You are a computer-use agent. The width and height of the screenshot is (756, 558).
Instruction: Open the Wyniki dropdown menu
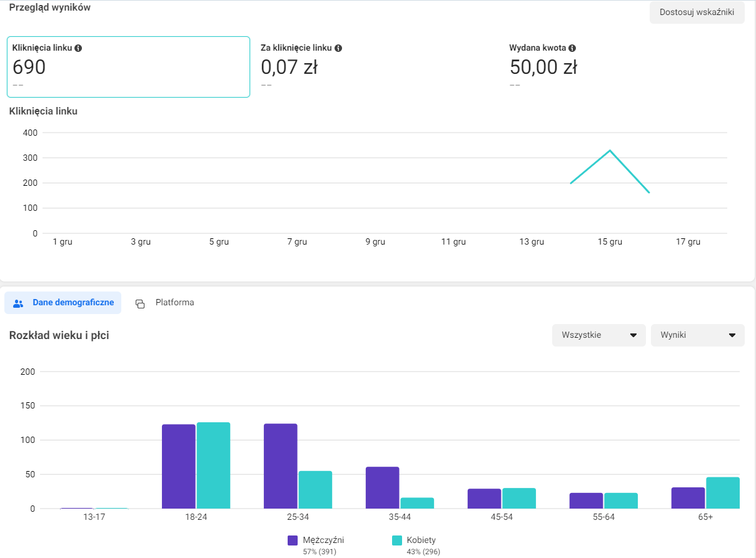(697, 335)
